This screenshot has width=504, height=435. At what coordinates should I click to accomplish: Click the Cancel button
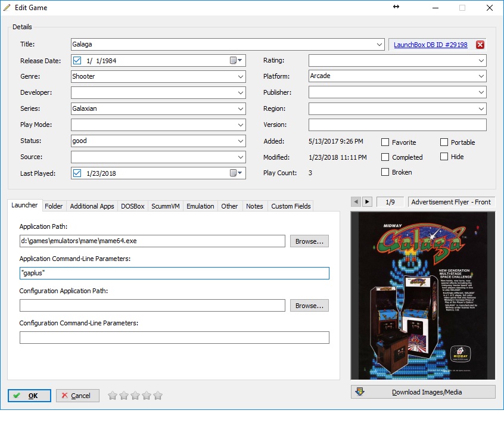pos(77,396)
